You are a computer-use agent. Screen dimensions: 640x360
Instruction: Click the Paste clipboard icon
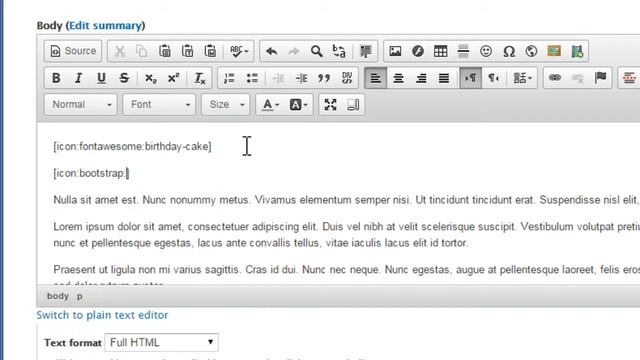tap(164, 51)
